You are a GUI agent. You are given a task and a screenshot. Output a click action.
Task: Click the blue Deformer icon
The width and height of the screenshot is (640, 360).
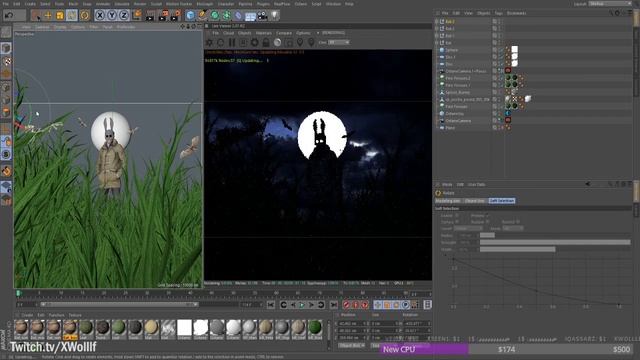(238, 16)
